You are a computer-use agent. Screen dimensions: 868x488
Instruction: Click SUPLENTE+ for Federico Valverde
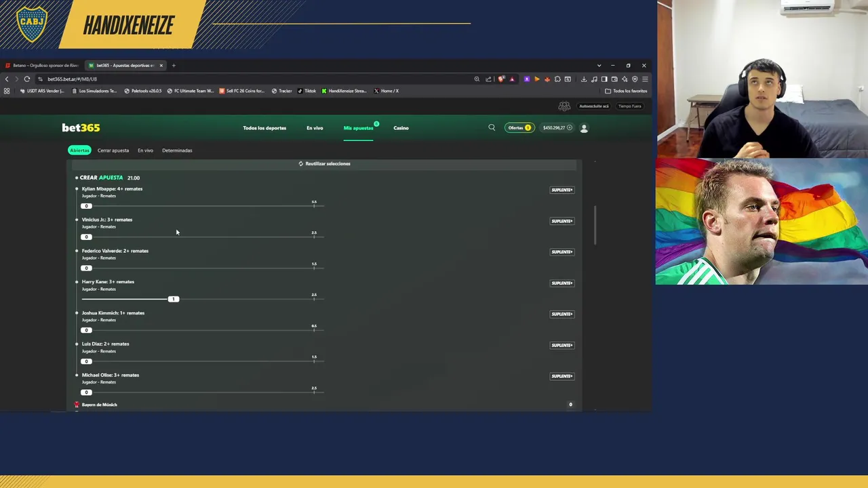pyautogui.click(x=561, y=252)
